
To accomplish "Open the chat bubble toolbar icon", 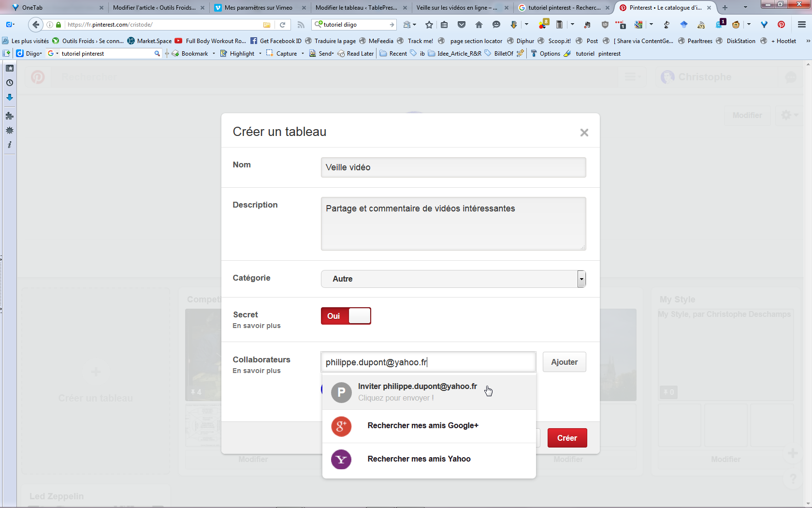I will 496,25.
